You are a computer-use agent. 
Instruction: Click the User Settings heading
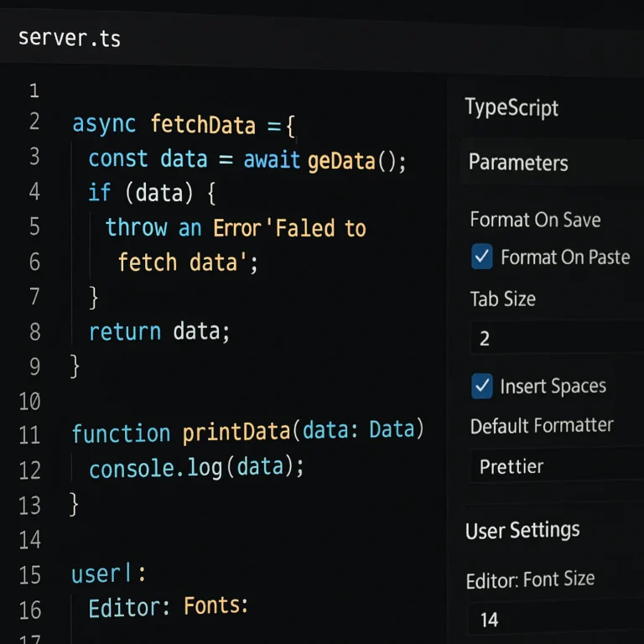tap(522, 530)
